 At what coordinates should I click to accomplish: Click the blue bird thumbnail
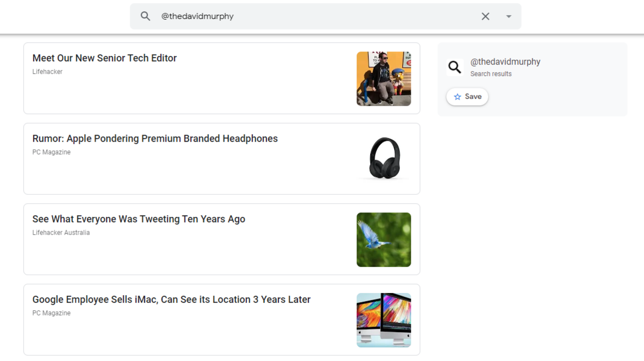click(384, 240)
